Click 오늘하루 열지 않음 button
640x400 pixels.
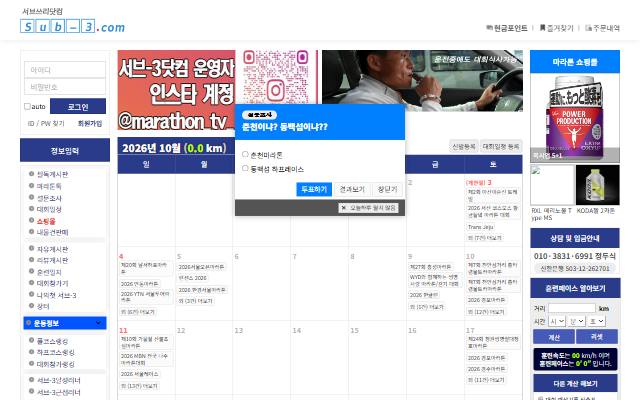click(x=369, y=208)
